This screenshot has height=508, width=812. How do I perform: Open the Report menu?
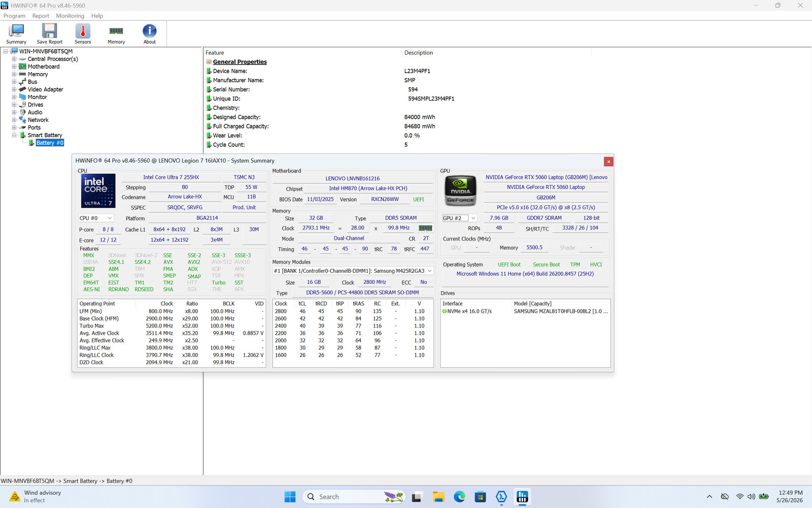point(41,16)
